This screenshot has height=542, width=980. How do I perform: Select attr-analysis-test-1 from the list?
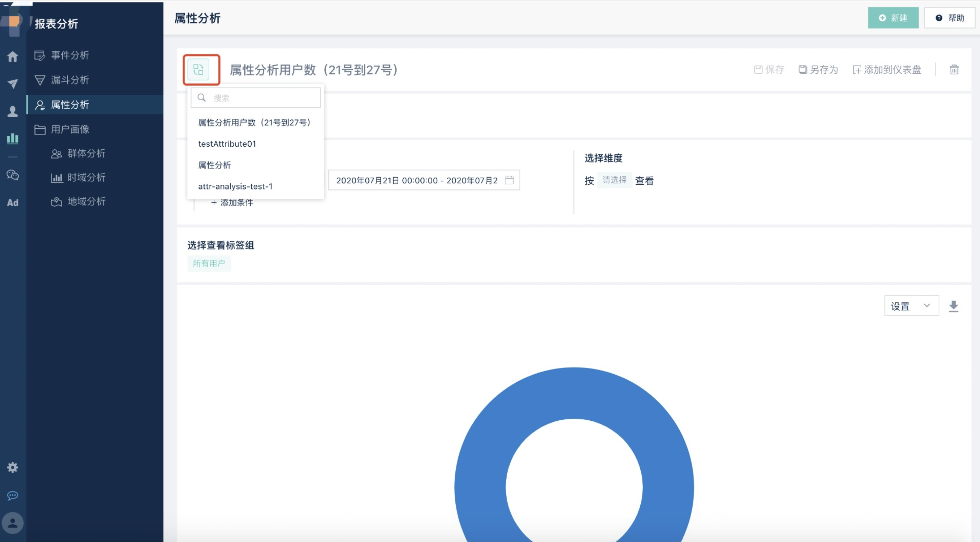point(256,187)
